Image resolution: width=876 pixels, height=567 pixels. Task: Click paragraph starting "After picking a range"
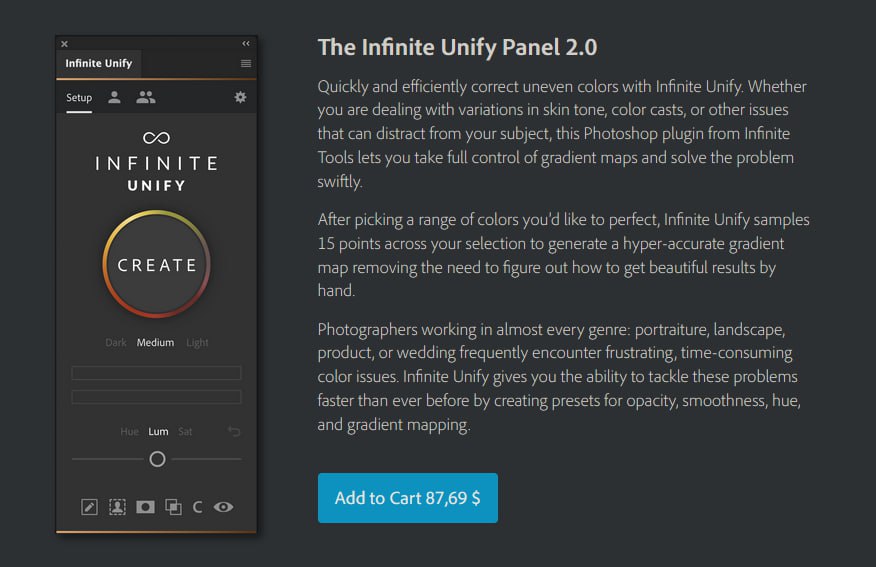pos(563,255)
